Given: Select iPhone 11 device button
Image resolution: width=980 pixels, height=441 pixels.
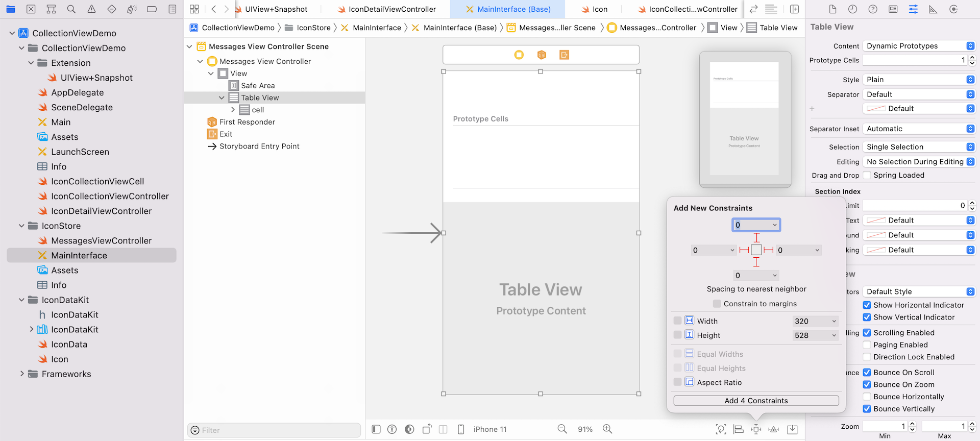Looking at the screenshot, I should tap(489, 429).
